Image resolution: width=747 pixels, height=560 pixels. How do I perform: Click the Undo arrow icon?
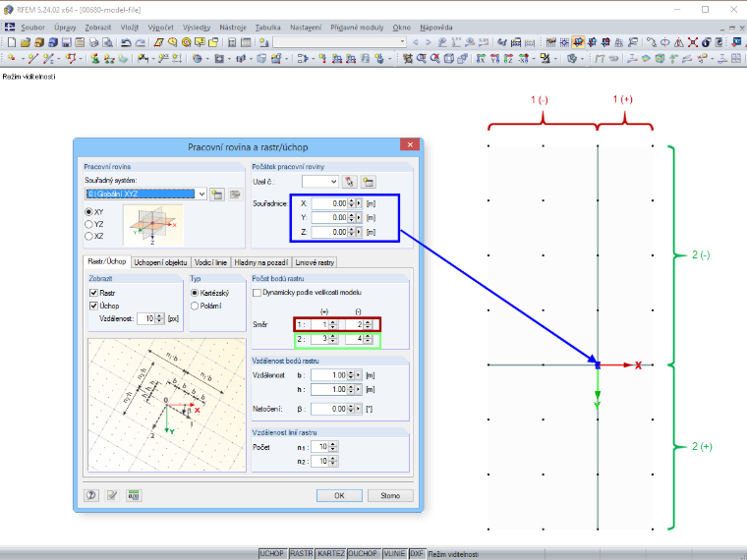(126, 42)
